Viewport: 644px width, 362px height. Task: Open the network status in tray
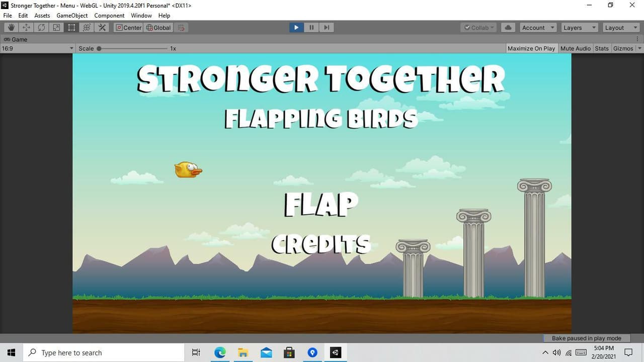click(569, 352)
